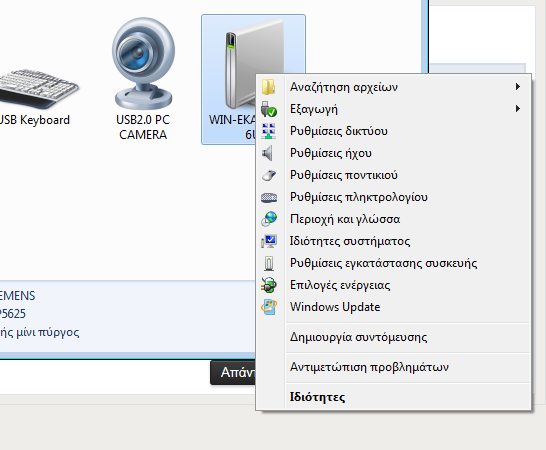Click the power plug icon for Επιλογές ενέργειας

[x=269, y=285]
